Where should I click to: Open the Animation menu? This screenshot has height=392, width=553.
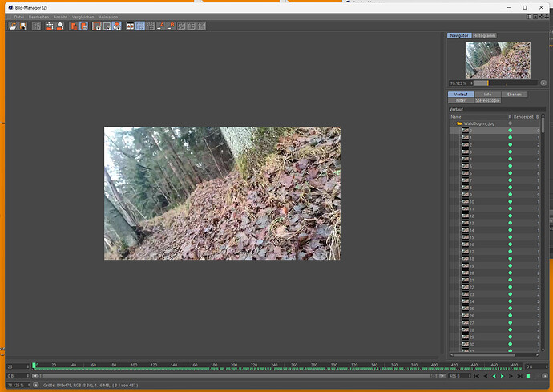click(x=108, y=17)
